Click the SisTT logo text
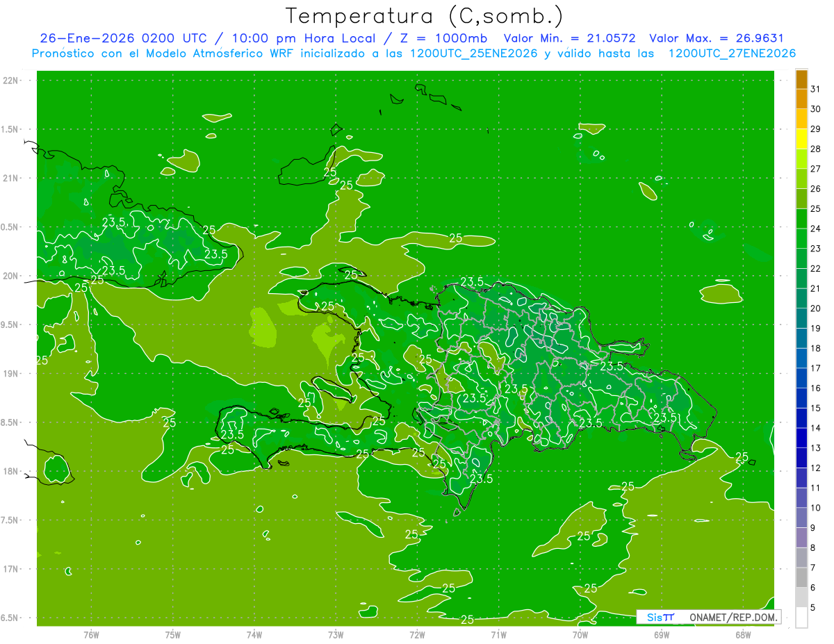 pos(661,617)
